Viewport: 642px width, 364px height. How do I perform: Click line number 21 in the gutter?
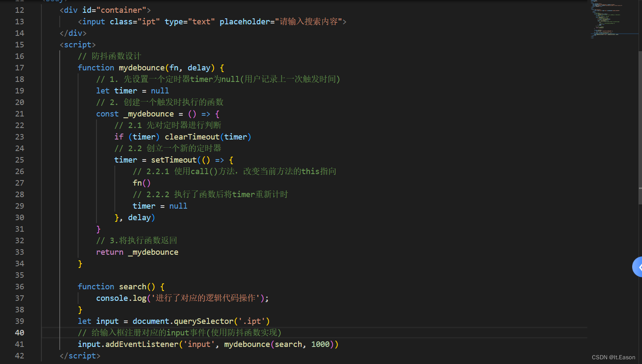point(20,114)
